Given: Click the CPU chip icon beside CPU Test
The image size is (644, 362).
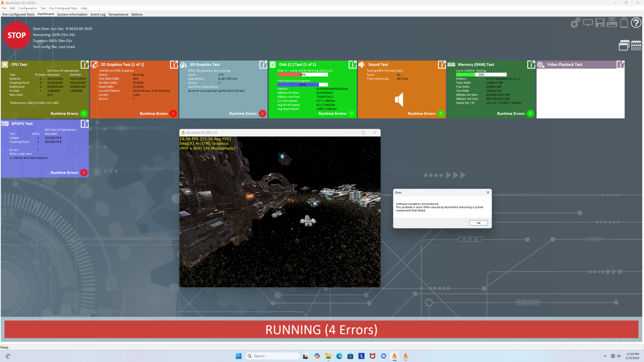Looking at the screenshot, I should (5, 65).
